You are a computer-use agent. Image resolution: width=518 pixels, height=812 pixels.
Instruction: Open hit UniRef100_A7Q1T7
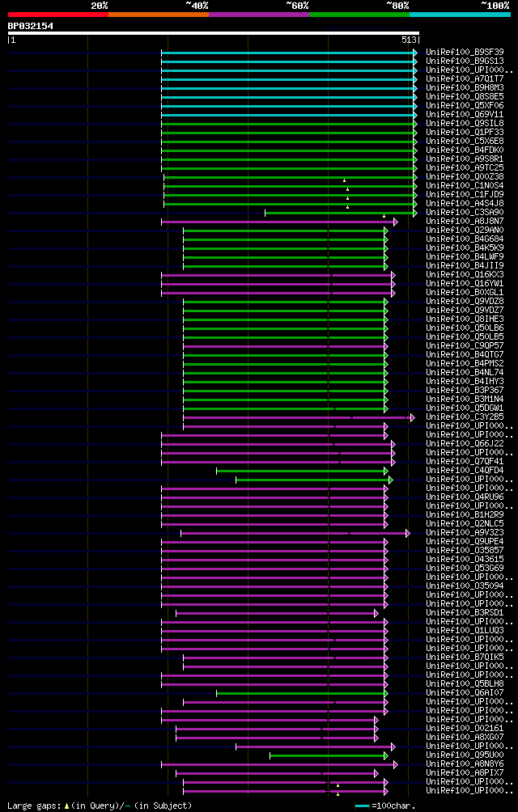465,78
